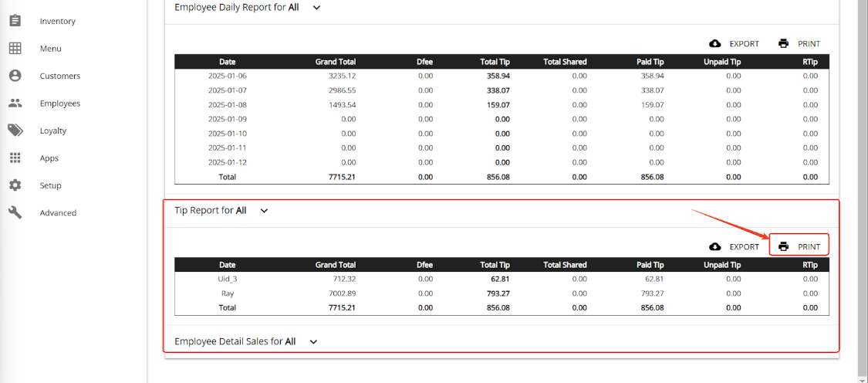This screenshot has height=383, width=868.
Task: Click the Inventory clipboard icon in sidebar
Action: (x=15, y=21)
